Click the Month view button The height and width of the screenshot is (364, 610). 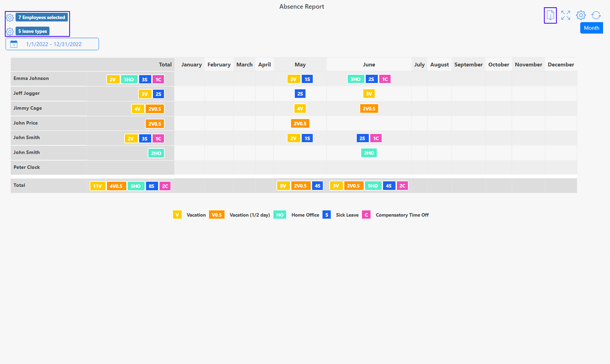tap(591, 28)
